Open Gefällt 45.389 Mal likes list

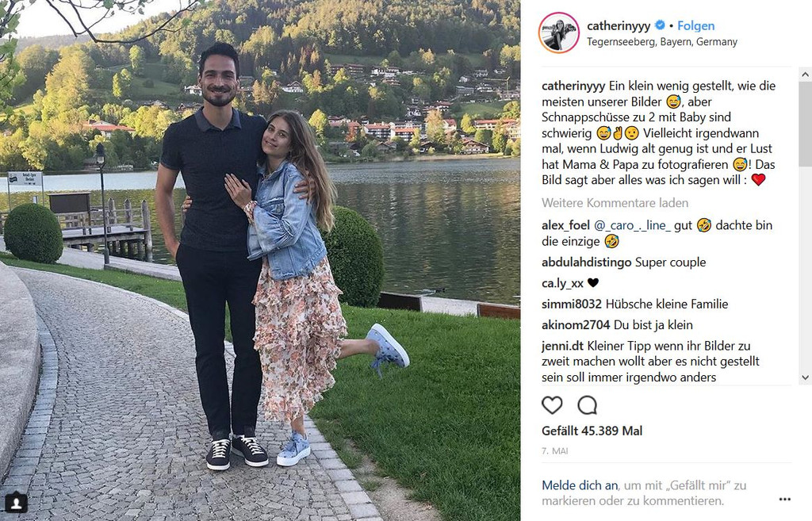pyautogui.click(x=592, y=431)
